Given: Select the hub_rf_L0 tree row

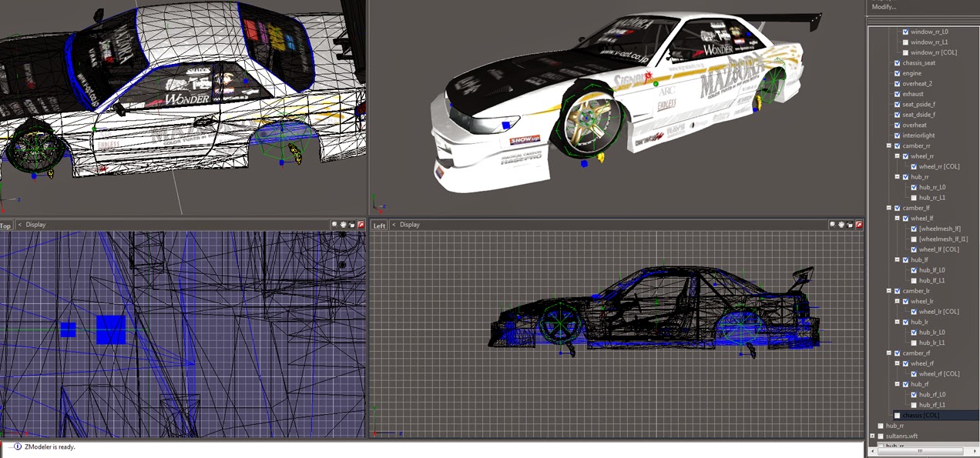Looking at the screenshot, I should (932, 395).
